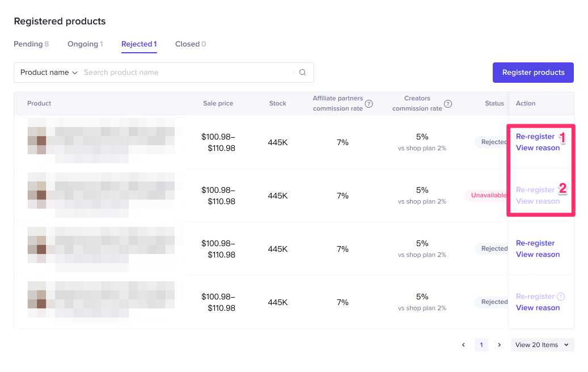Select the Rejected tab

pyautogui.click(x=139, y=44)
